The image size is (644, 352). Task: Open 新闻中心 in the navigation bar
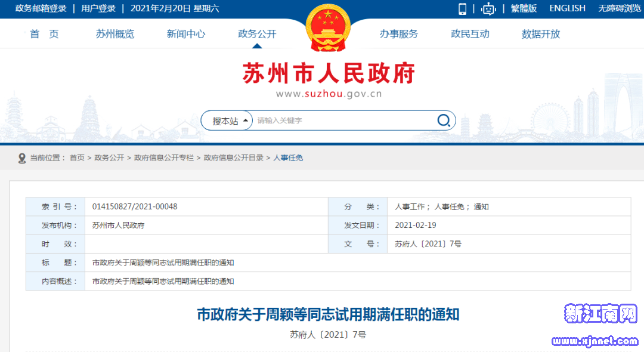(186, 34)
